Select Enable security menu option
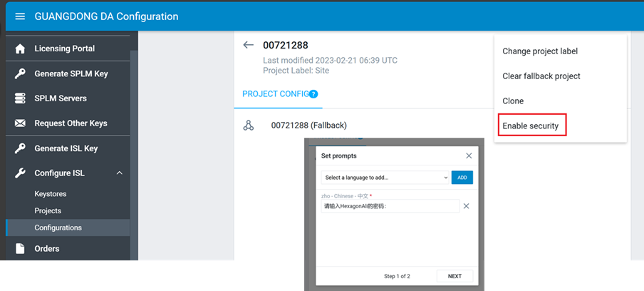 point(531,126)
